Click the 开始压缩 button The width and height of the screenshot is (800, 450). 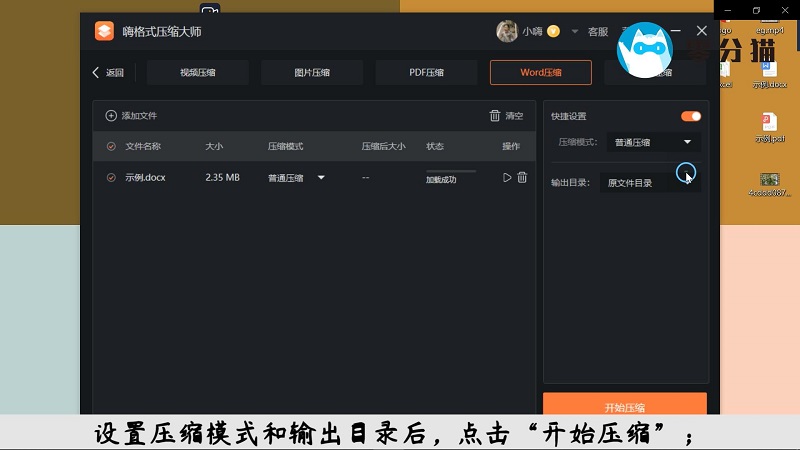tap(625, 407)
